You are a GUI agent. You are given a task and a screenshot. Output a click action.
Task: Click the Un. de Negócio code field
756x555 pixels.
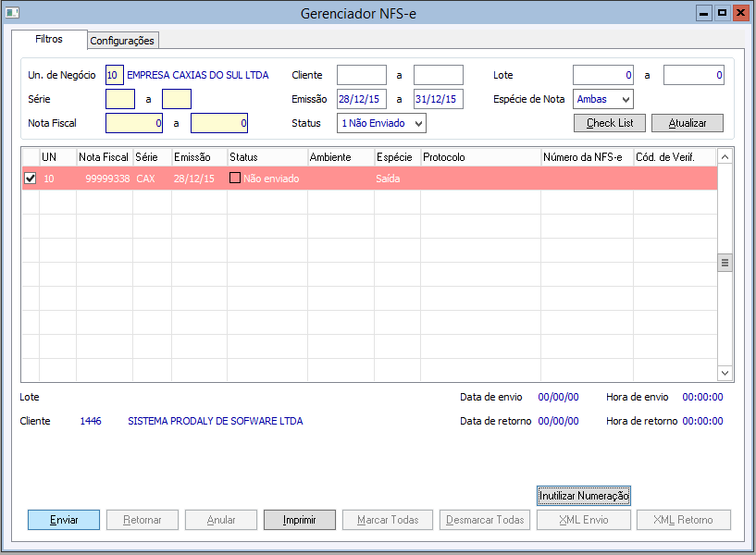114,75
